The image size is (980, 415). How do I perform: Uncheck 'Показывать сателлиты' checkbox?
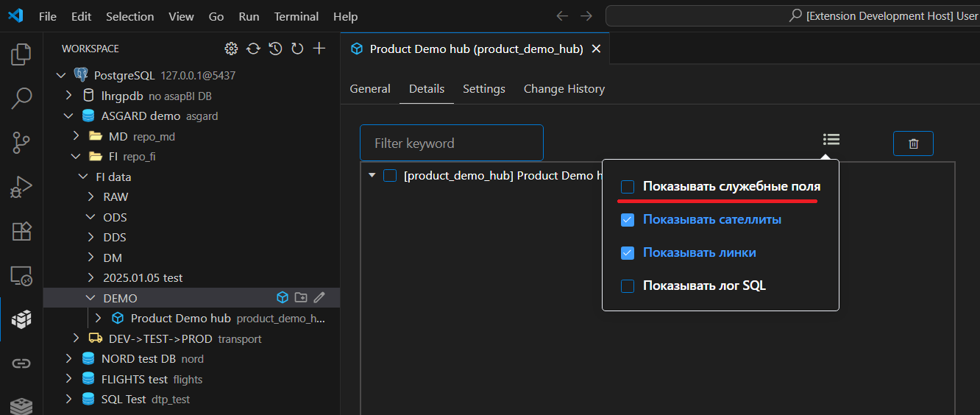tap(628, 219)
